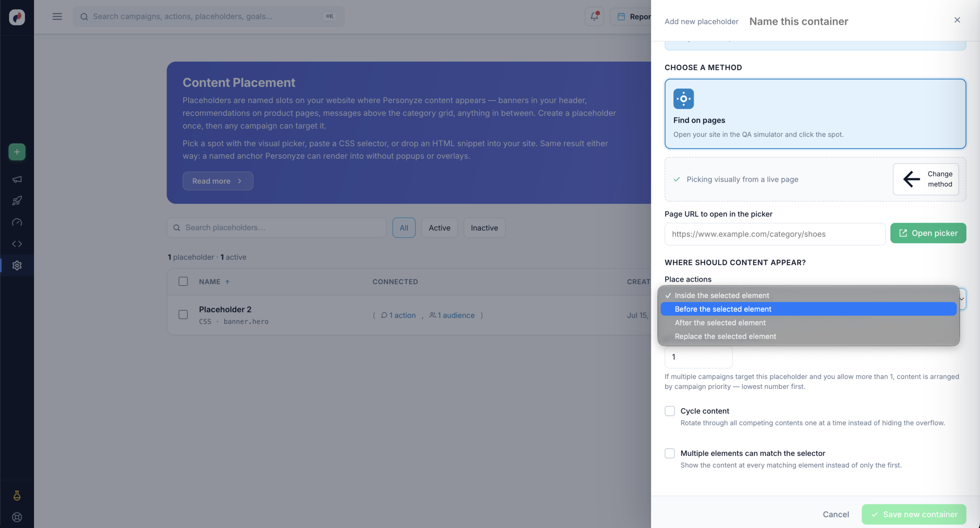Switch to the Active filter tab
Screen dimensions: 980x528
point(439,228)
